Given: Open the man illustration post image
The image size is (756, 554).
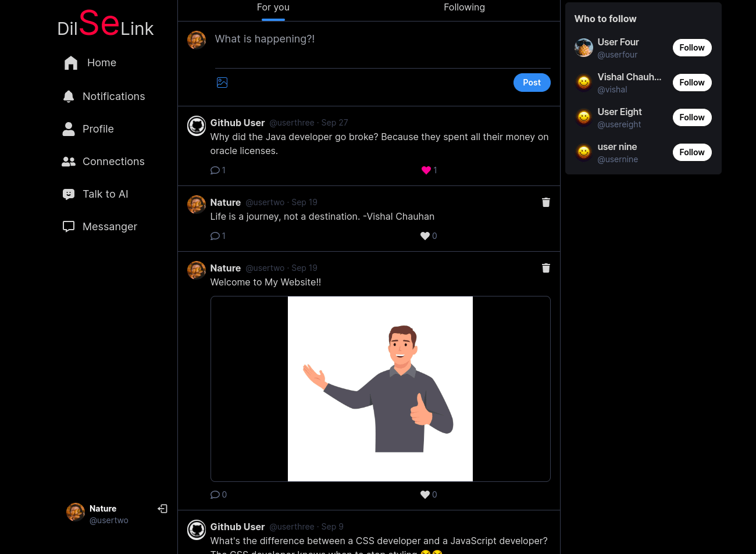Looking at the screenshot, I should tap(380, 389).
